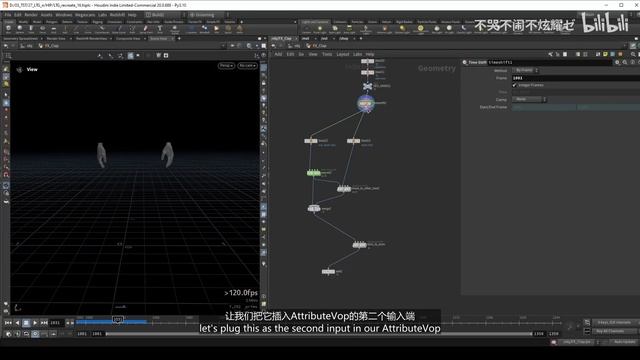
Task: Open the File menu
Action: 7,15
